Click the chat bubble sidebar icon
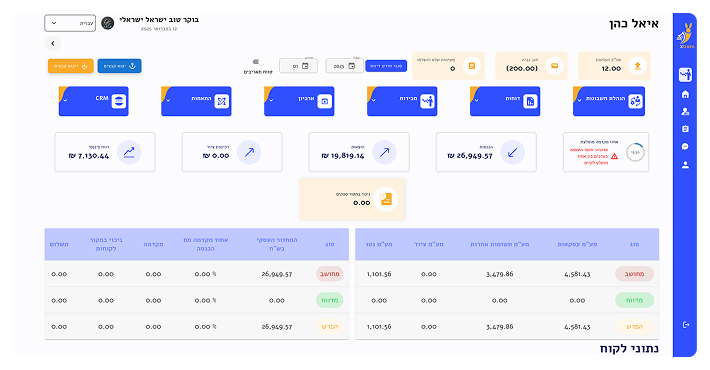Image resolution: width=710 pixels, height=370 pixels. [x=685, y=146]
